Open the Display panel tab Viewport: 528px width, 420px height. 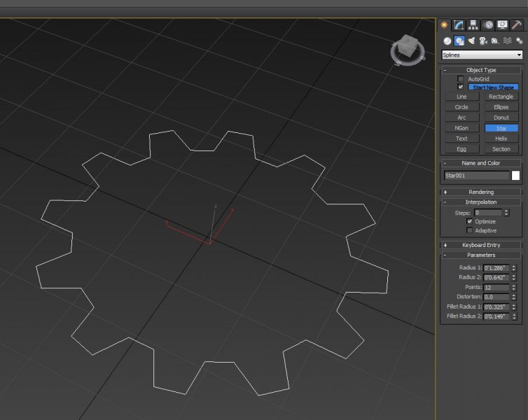click(503, 24)
